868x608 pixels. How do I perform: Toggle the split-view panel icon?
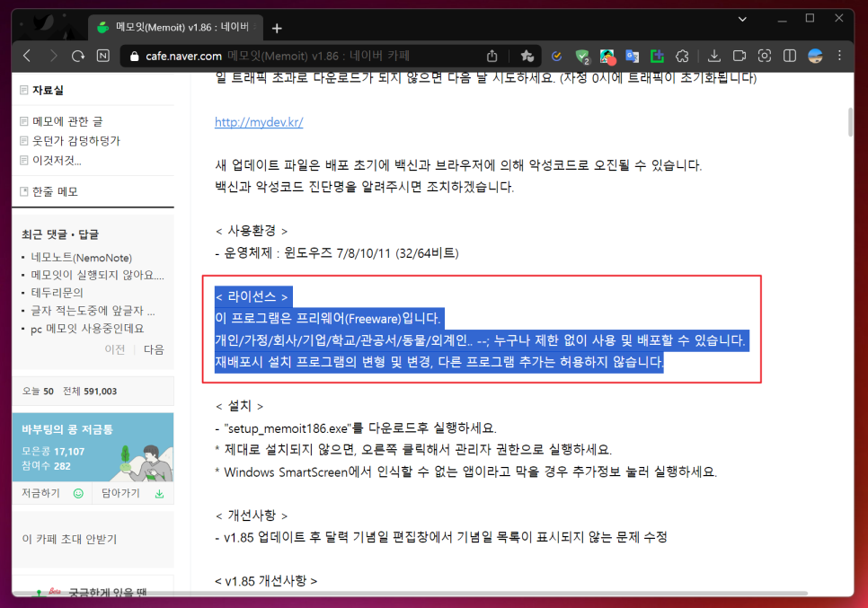click(790, 56)
